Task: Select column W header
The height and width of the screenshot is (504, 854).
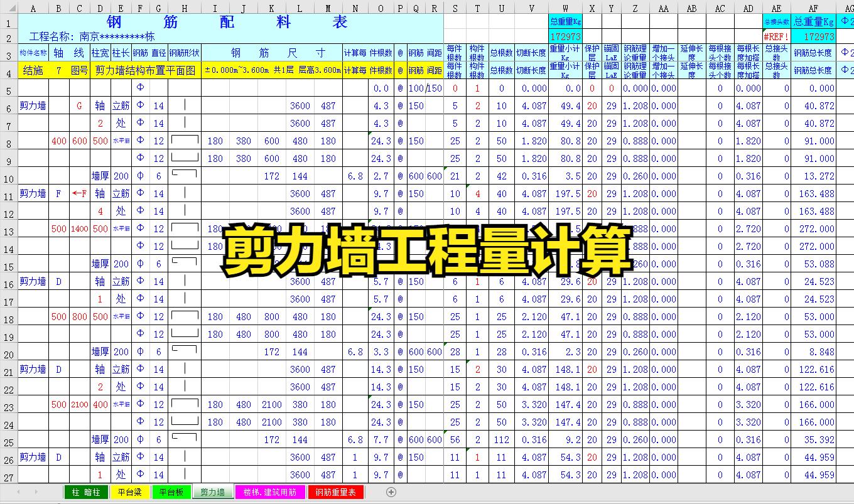Action: [x=565, y=8]
